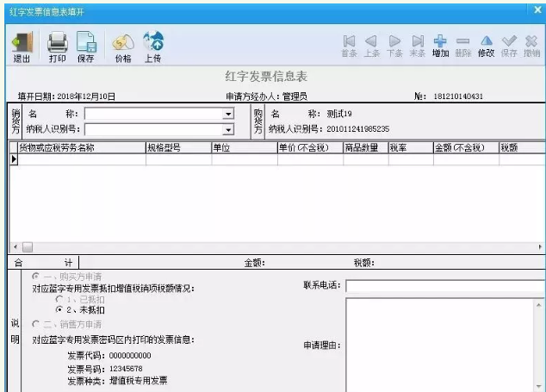This screenshot has height=392, width=546.
Task: Jump to first record with 首条
Action: 349,43
